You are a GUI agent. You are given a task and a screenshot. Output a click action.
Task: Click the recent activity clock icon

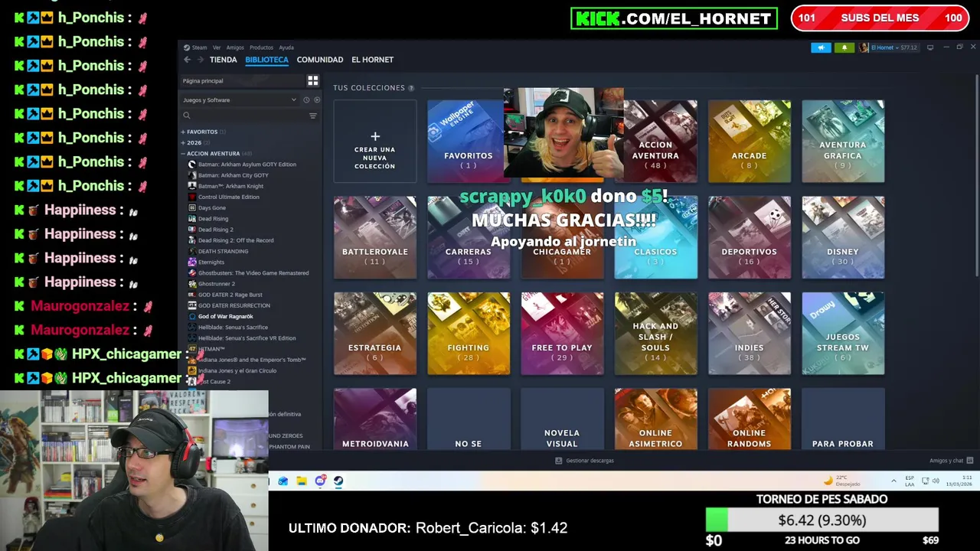tap(306, 100)
